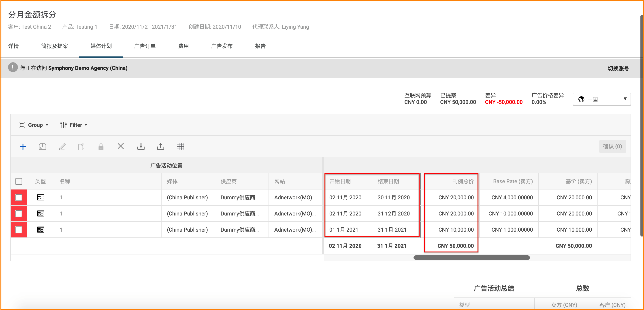Image resolution: width=644 pixels, height=310 pixels.
Task: Click type icon of row ending 30 11月 2020
Action: (x=41, y=197)
